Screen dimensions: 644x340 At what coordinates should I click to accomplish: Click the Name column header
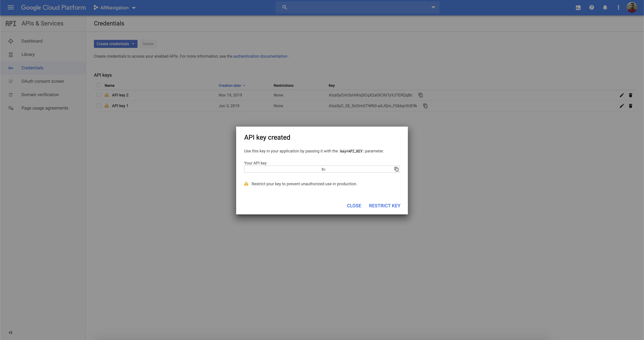110,85
